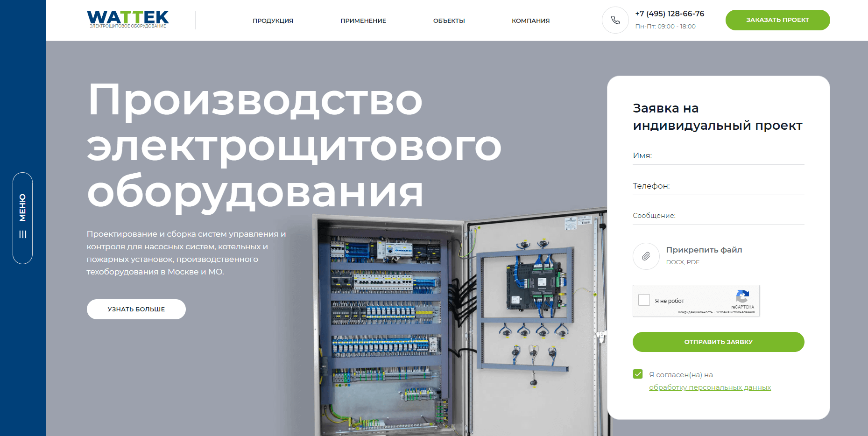Click the WATTEK logo

coord(128,19)
